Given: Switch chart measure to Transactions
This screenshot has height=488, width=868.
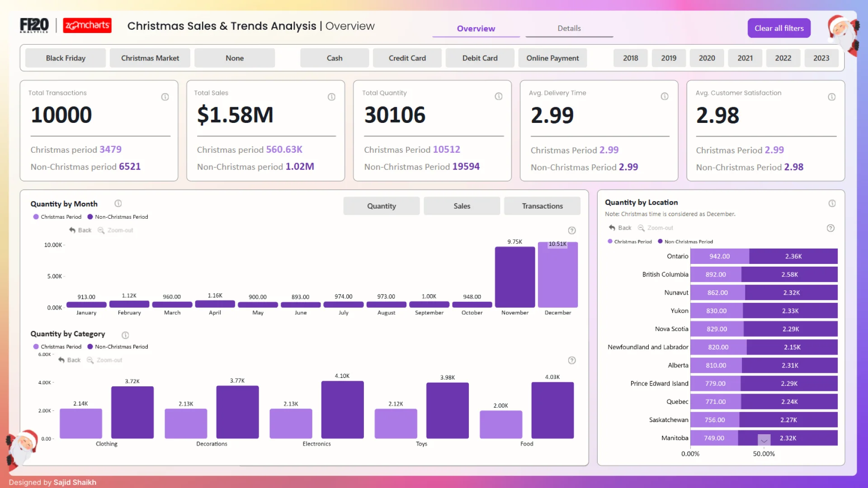Looking at the screenshot, I should tap(542, 206).
